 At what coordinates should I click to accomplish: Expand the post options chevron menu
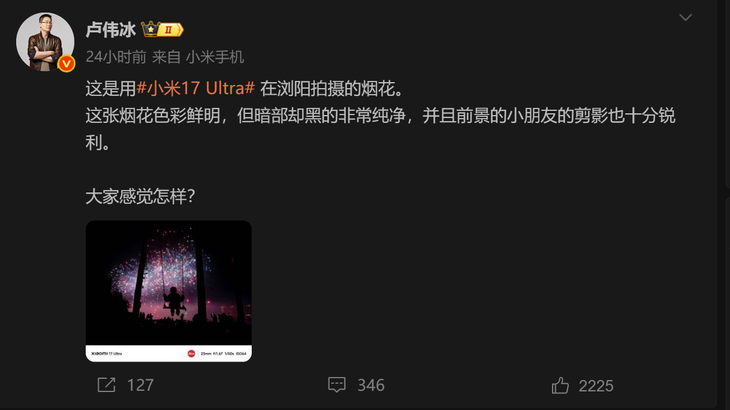[685, 18]
